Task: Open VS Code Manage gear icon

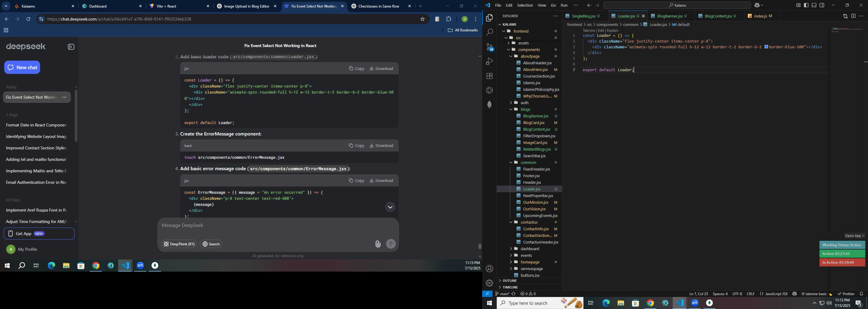Action: (489, 283)
